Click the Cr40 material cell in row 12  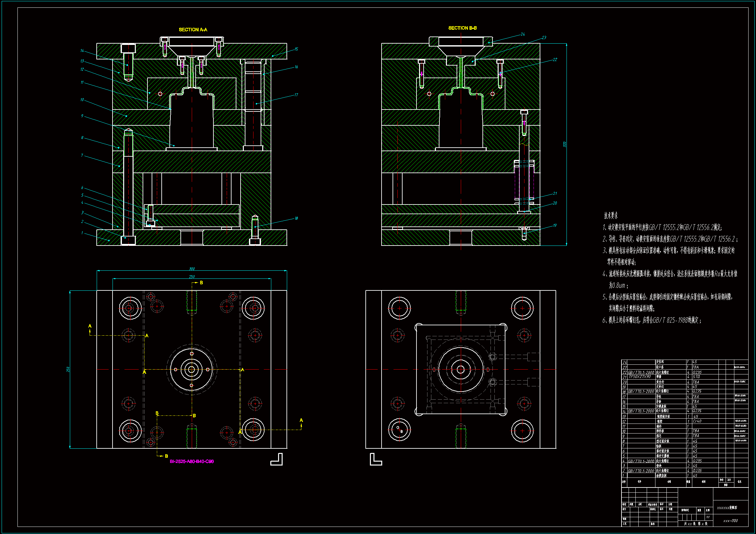pyautogui.click(x=697, y=421)
